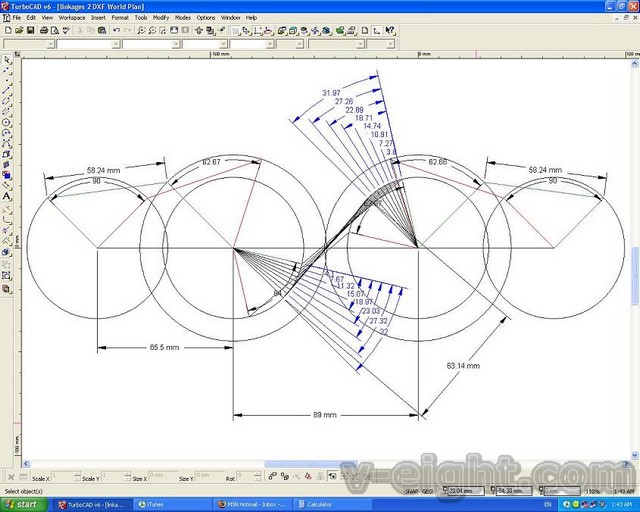This screenshot has width=640, height=512.
Task: Switch to iTunes in taskbar
Action: [x=171, y=505]
